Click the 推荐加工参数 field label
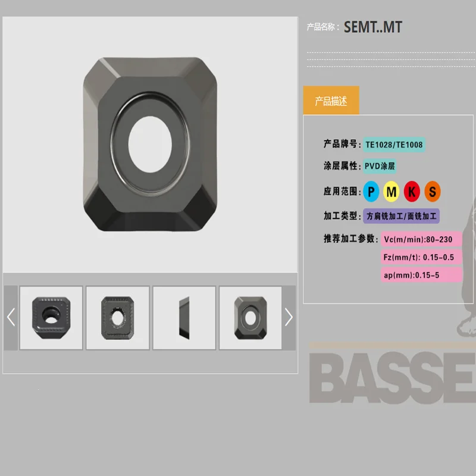 350,239
